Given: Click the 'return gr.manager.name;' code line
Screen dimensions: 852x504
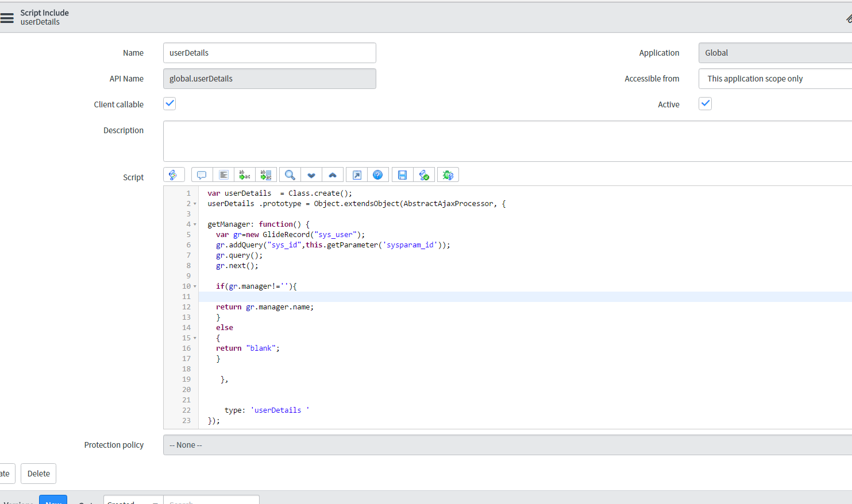Looking at the screenshot, I should [x=265, y=307].
